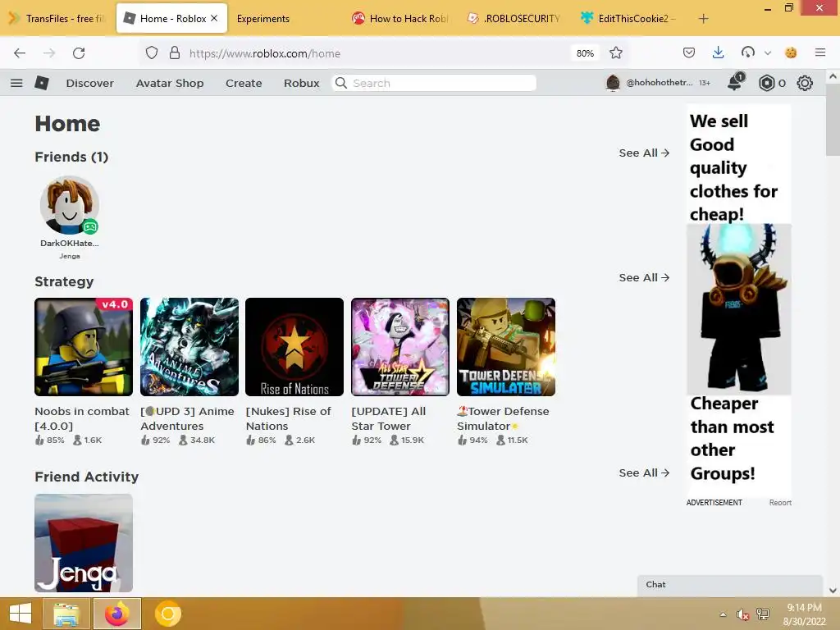Open Robux page in navbar
Image resolution: width=840 pixels, height=630 pixels.
[302, 83]
